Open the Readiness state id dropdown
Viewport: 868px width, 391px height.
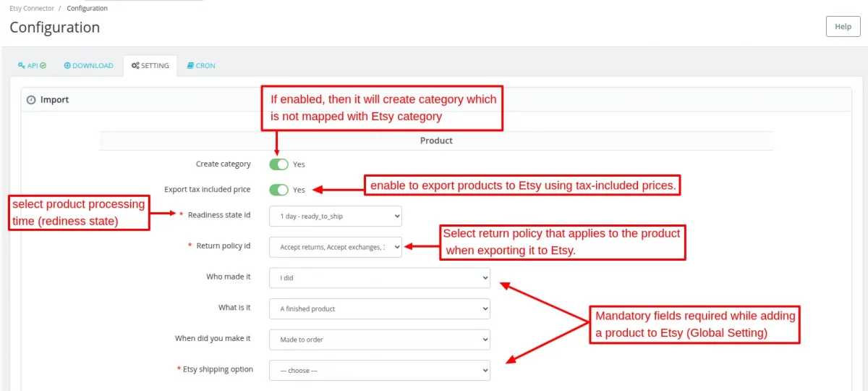click(335, 216)
